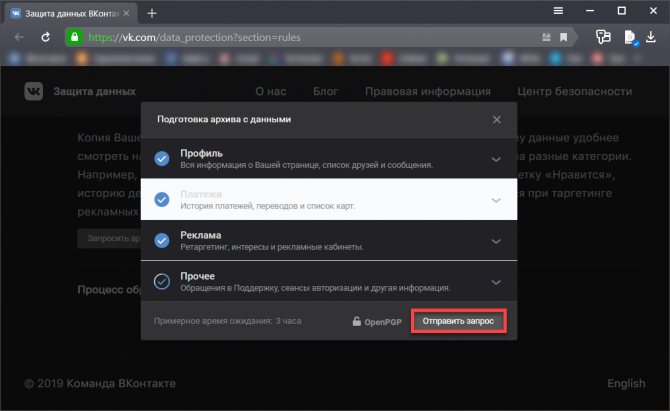670x411 pixels.
Task: Click the browser back arrow
Action: [19, 37]
